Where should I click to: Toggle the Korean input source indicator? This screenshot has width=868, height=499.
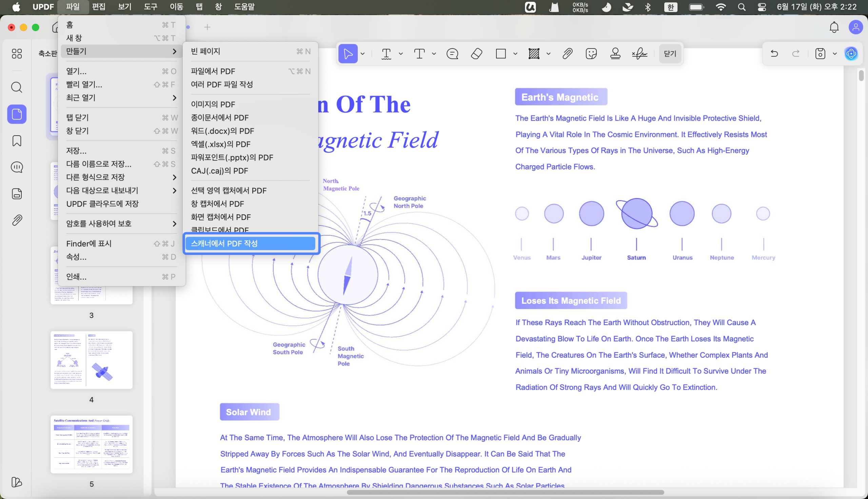click(671, 7)
